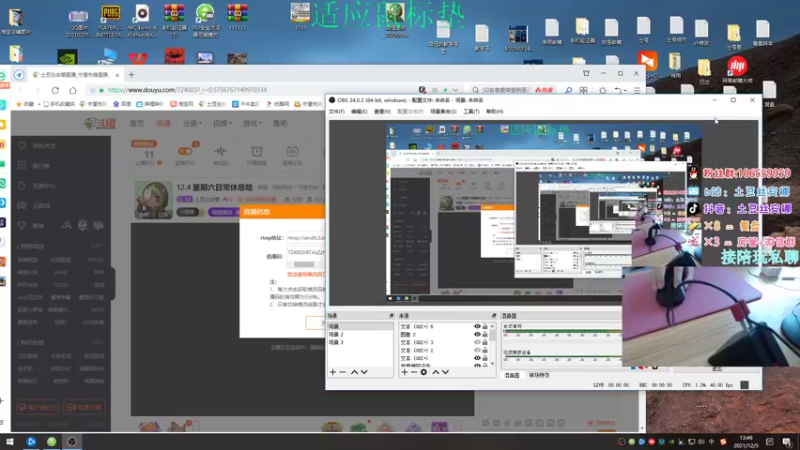
Task: Open OBS 工具(T) menu
Action: [471, 112]
